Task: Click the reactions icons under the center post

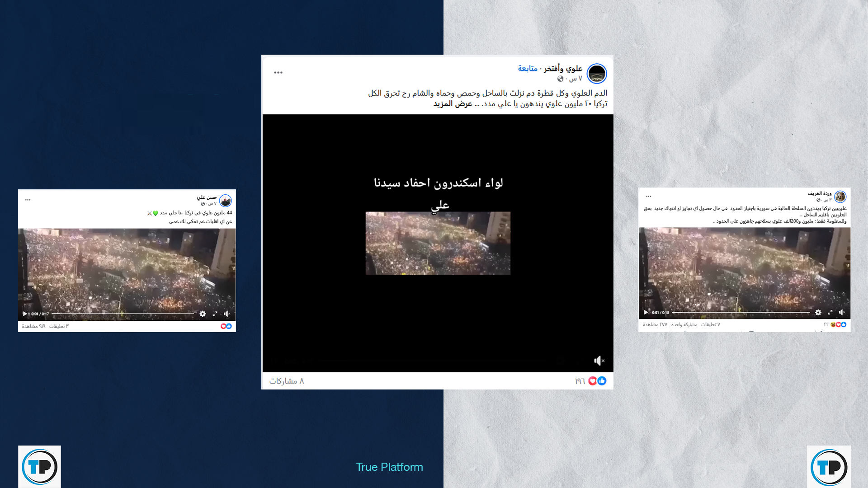Action: coord(597,381)
